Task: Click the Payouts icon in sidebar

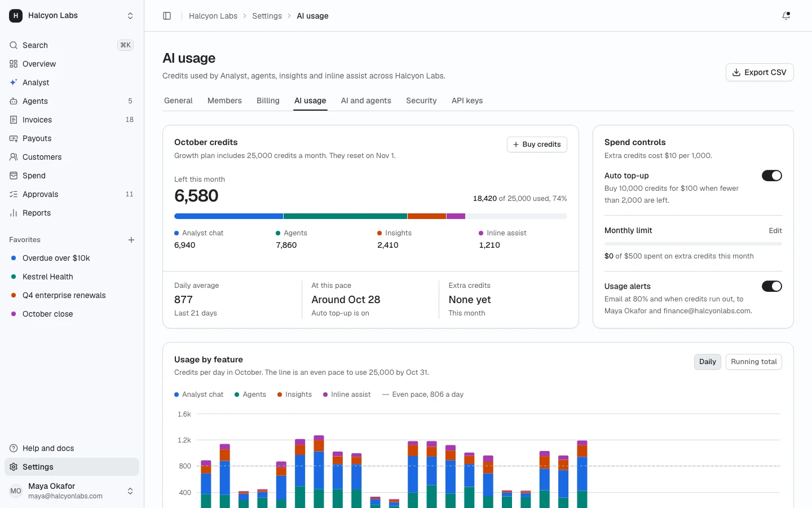Action: pos(14,138)
